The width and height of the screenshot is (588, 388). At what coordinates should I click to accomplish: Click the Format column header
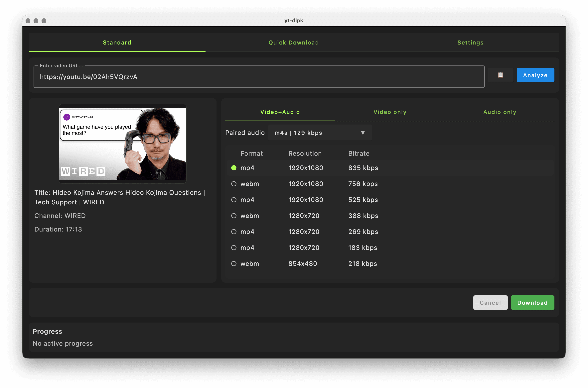251,153
